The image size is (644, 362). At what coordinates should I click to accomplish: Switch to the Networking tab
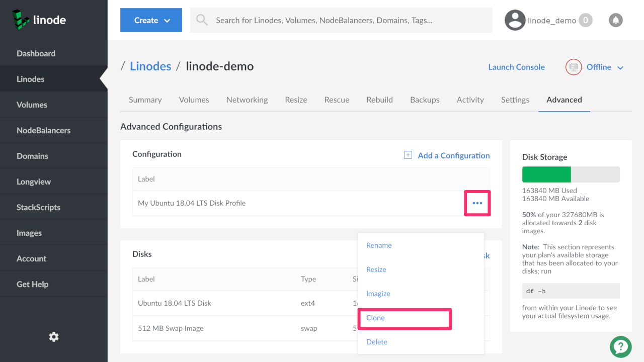pos(247,100)
